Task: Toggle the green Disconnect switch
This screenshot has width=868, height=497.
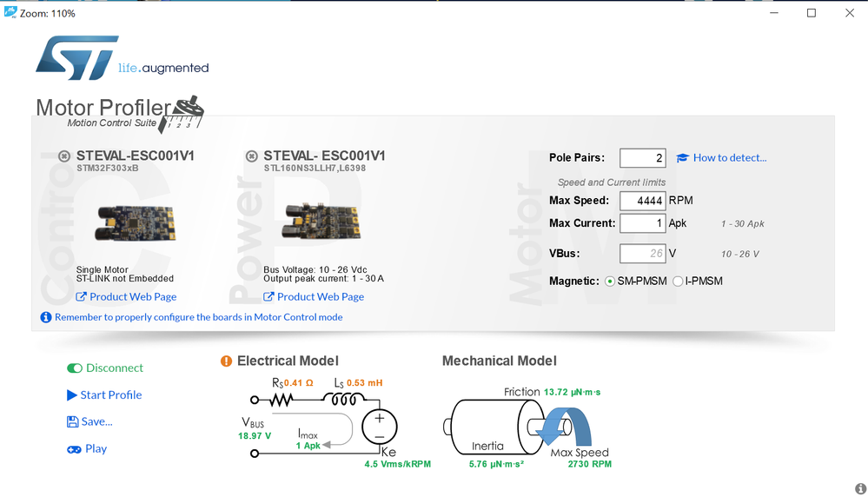Action: pos(75,368)
